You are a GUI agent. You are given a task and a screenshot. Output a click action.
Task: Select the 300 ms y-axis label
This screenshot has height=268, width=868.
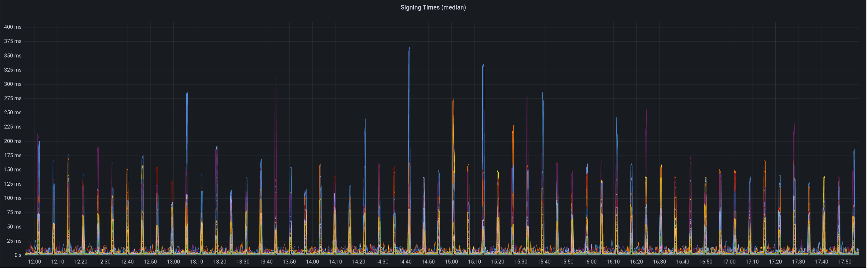point(13,84)
